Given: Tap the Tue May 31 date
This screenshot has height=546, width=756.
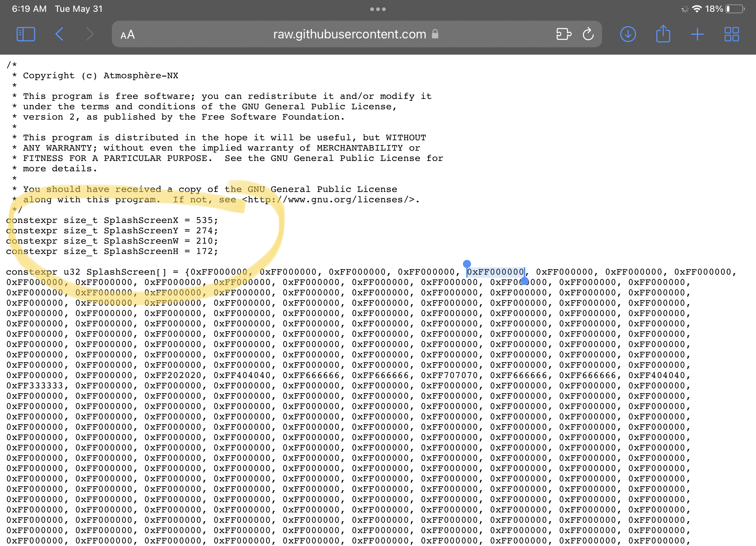Looking at the screenshot, I should (x=79, y=9).
